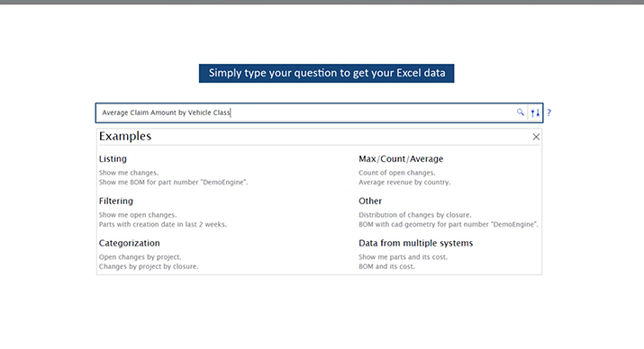Pick example "Show me parts and its cost."
The image size is (644, 349).
click(403, 257)
